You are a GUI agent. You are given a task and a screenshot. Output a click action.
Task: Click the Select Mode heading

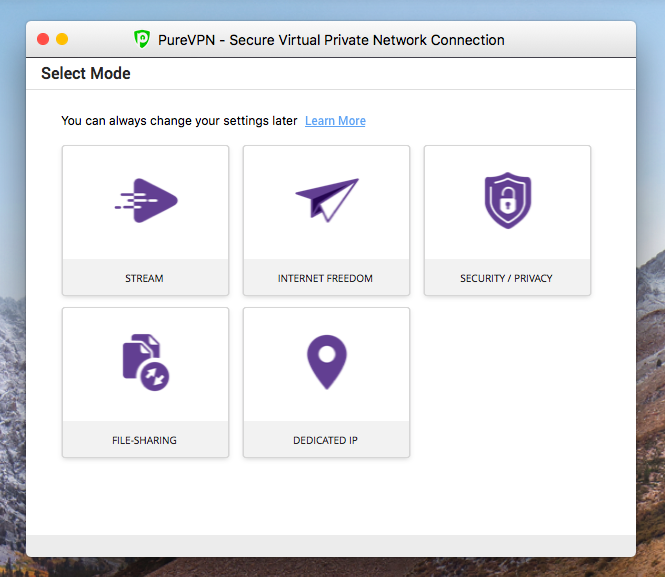[86, 73]
